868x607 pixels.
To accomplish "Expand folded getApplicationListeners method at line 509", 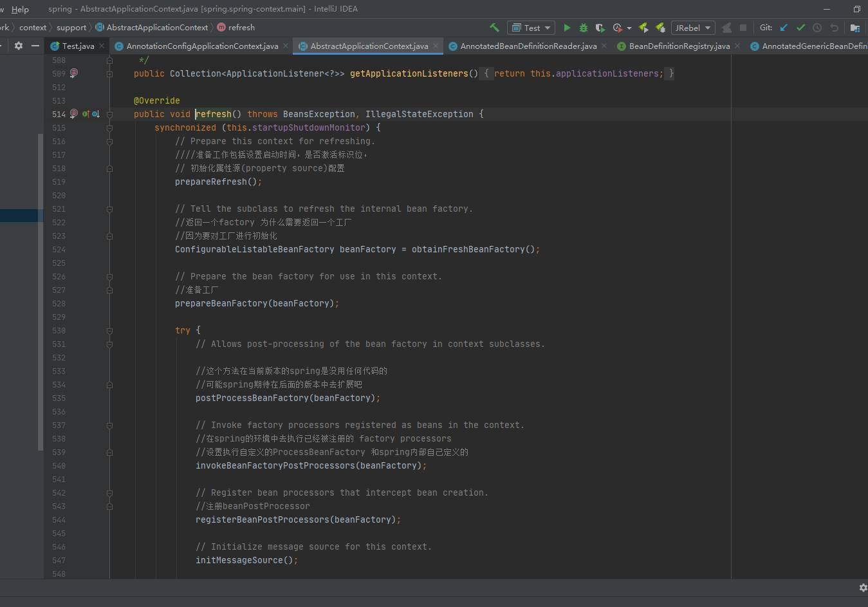I will (x=109, y=74).
